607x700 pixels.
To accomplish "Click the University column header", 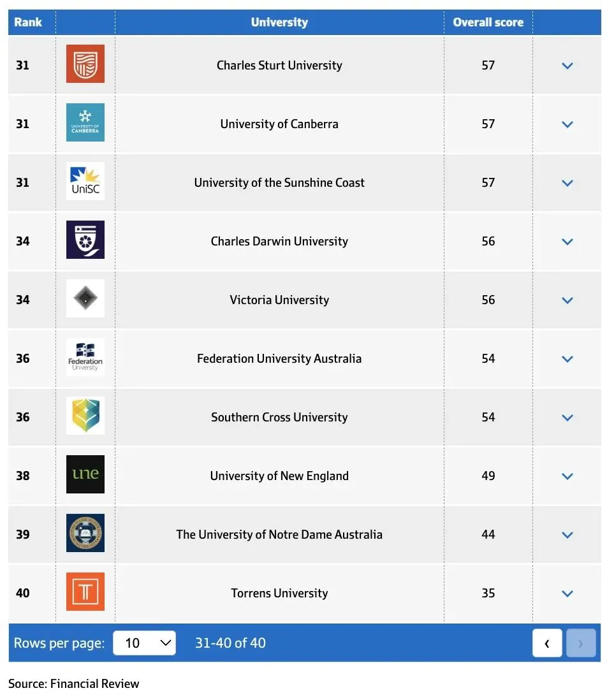I will (279, 22).
